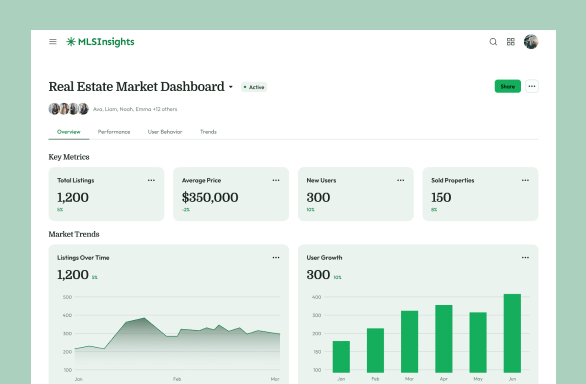Click the Market Trends heading
586x384 pixels.
(74, 234)
